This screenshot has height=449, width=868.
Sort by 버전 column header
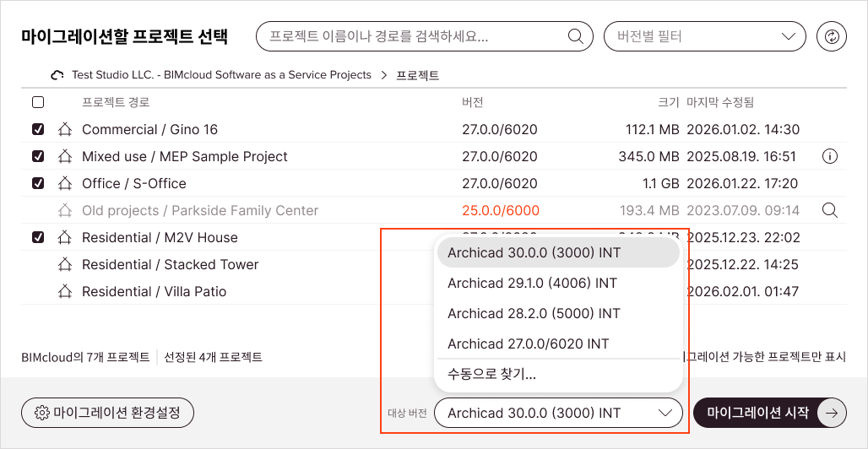click(x=473, y=102)
